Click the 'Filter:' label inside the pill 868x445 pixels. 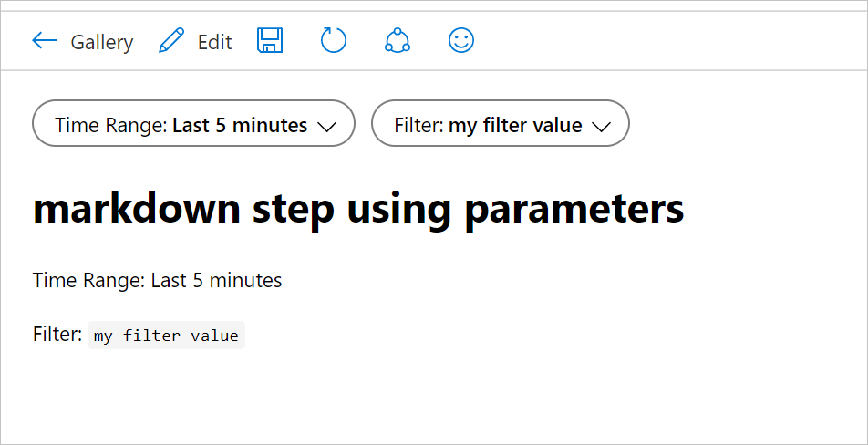point(418,125)
